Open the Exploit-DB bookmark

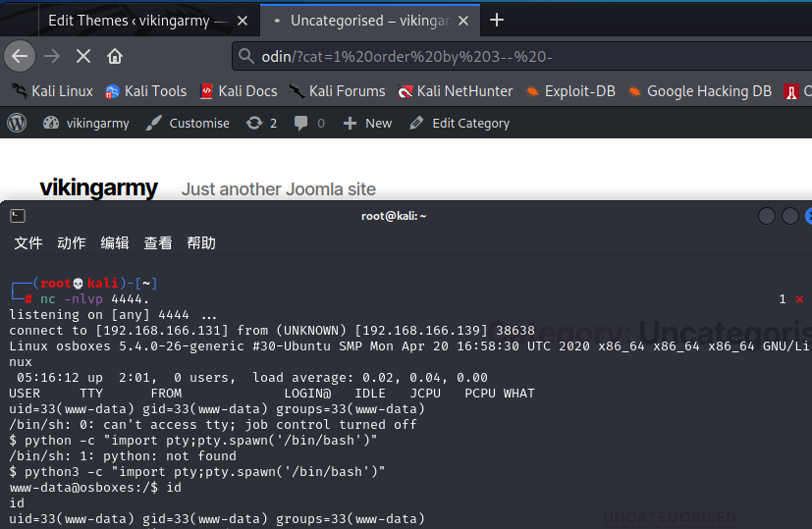tap(570, 91)
